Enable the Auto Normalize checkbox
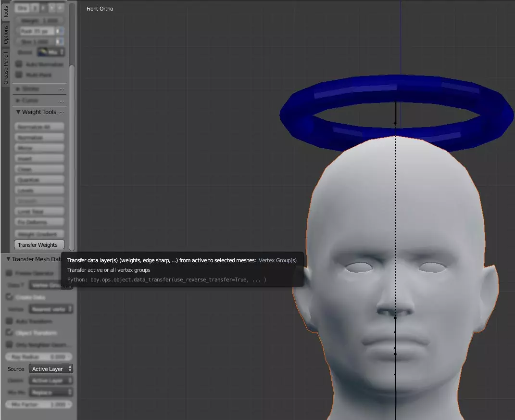Viewport: 515px width, 420px height. (x=19, y=64)
